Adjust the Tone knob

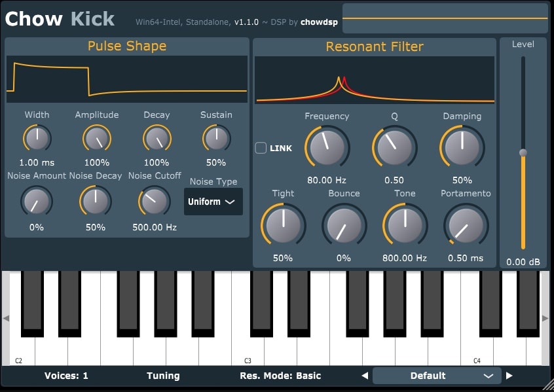click(405, 225)
